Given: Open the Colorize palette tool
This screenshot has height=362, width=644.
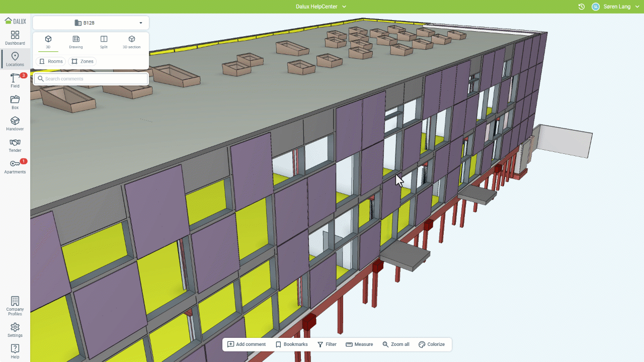Looking at the screenshot, I should pyautogui.click(x=432, y=344).
